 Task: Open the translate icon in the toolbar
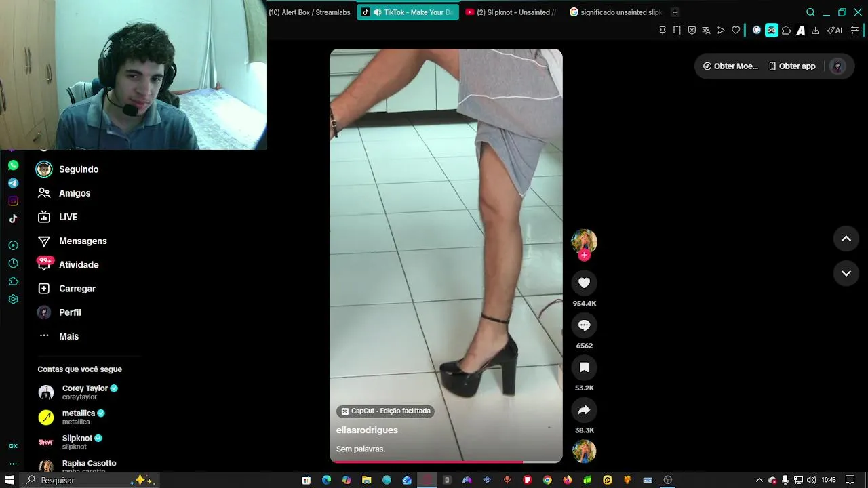pyautogui.click(x=706, y=30)
